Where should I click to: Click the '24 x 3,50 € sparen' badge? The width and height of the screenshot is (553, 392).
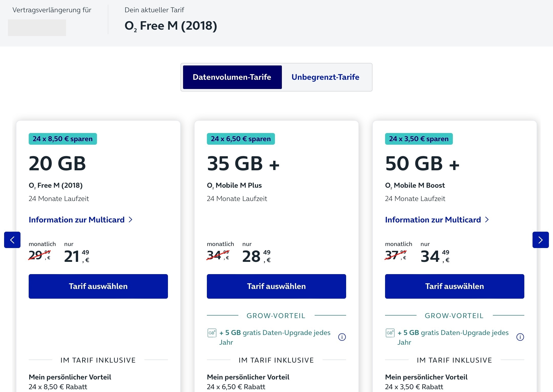pos(419,139)
